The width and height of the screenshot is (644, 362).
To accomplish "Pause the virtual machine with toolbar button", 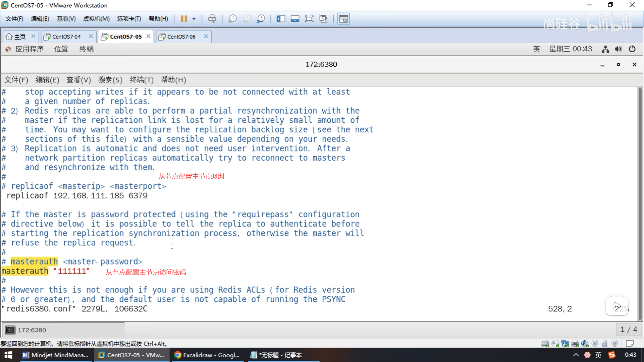I will (x=184, y=19).
